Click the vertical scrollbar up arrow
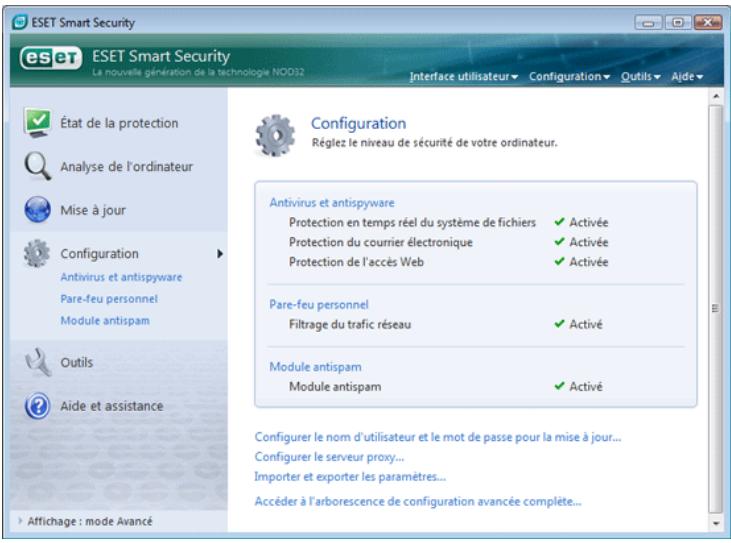The height and width of the screenshot is (543, 731). tap(716, 96)
